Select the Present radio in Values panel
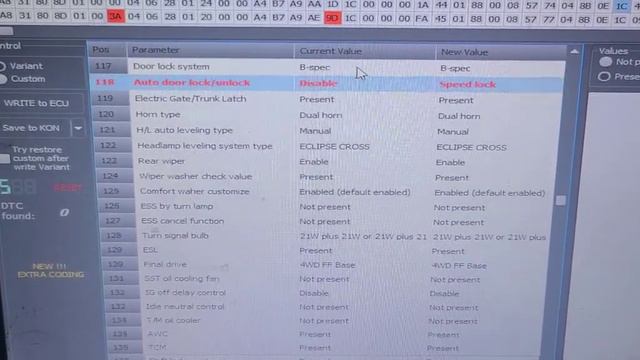 604,76
